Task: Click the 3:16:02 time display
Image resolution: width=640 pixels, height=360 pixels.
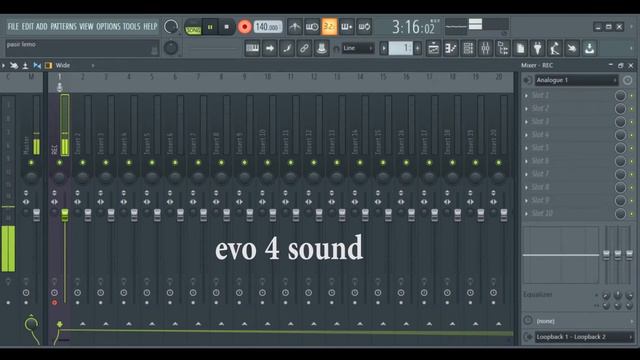Action: tap(414, 27)
